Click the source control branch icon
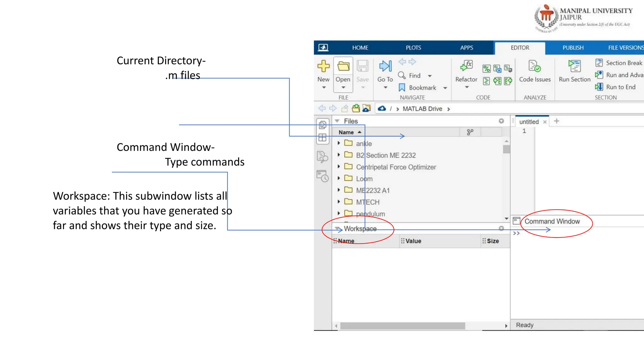This screenshot has height=362, width=644. [470, 132]
